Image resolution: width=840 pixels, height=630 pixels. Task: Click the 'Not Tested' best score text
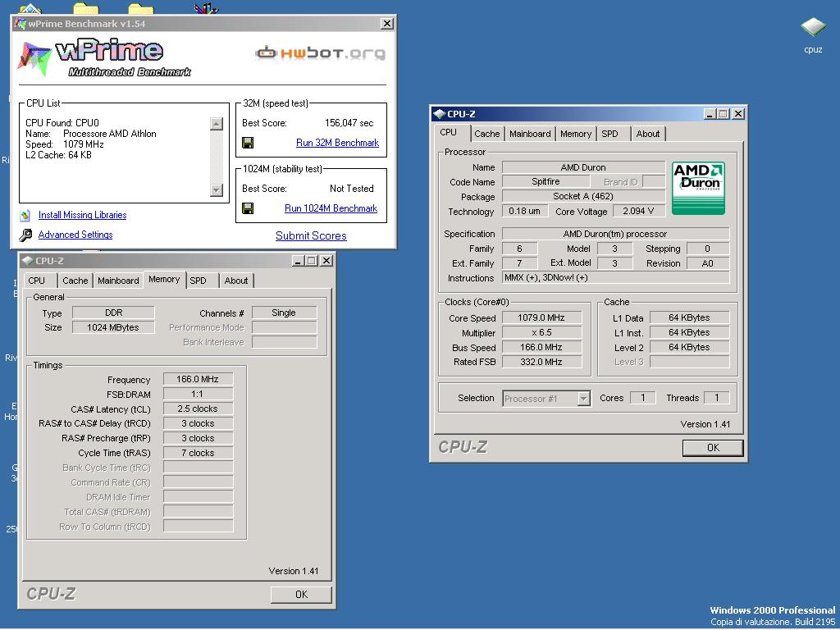[351, 189]
